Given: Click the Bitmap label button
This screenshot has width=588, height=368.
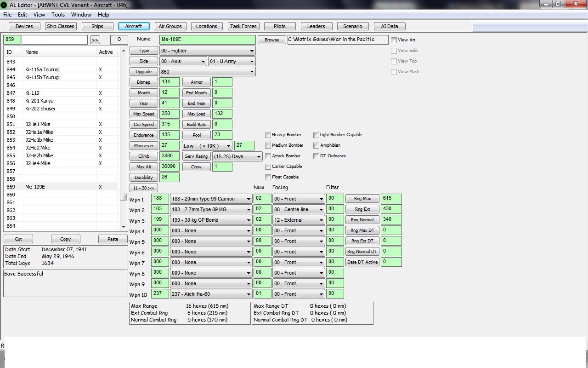Looking at the screenshot, I should [143, 82].
